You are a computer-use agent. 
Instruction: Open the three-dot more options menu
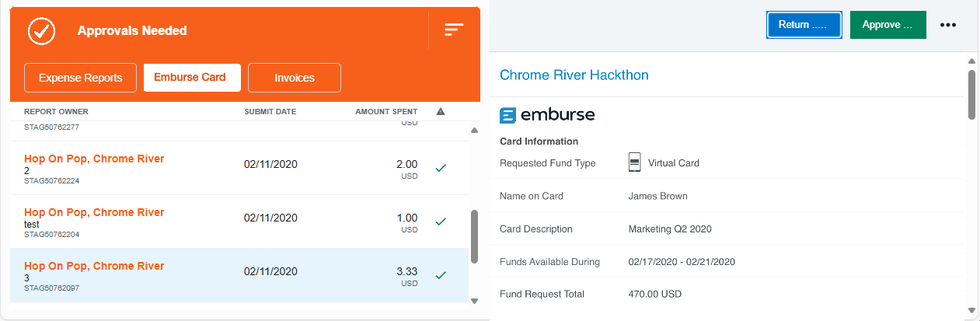(x=947, y=25)
